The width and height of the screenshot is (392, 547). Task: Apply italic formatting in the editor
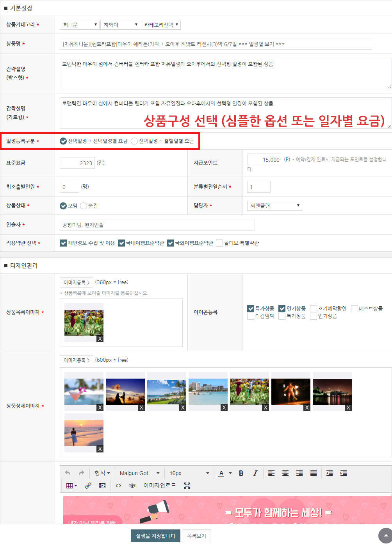[255, 473]
